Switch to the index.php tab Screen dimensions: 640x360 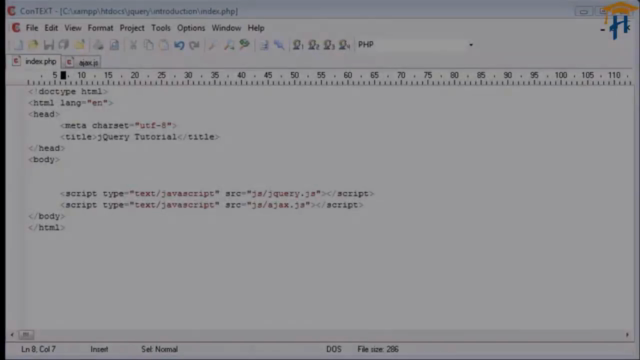[x=35, y=62]
